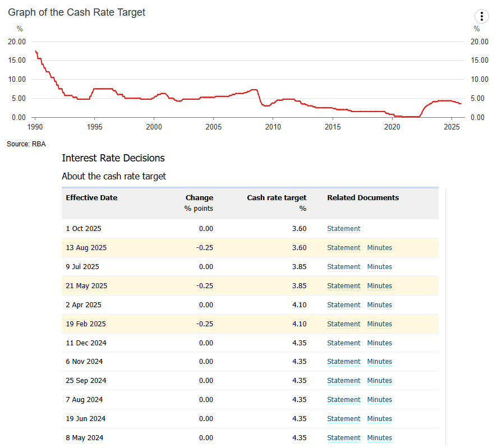Open Statement for 6 Nov 2024

[x=343, y=362]
